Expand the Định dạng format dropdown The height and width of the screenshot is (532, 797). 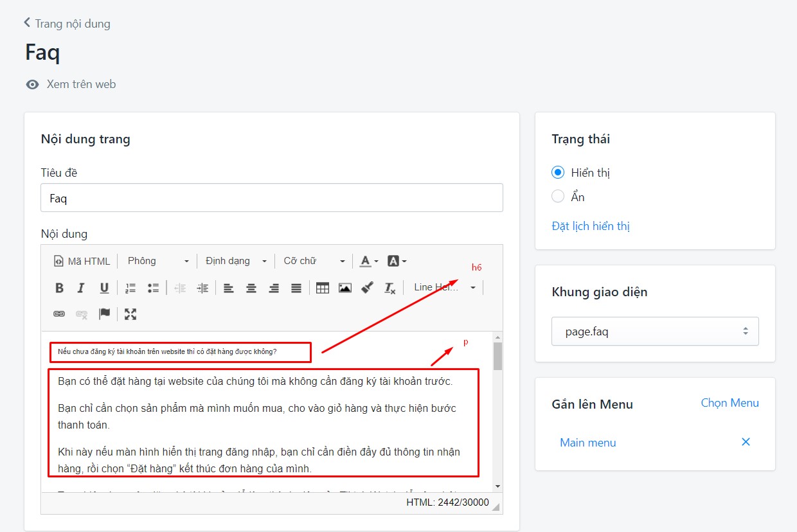tap(236, 261)
